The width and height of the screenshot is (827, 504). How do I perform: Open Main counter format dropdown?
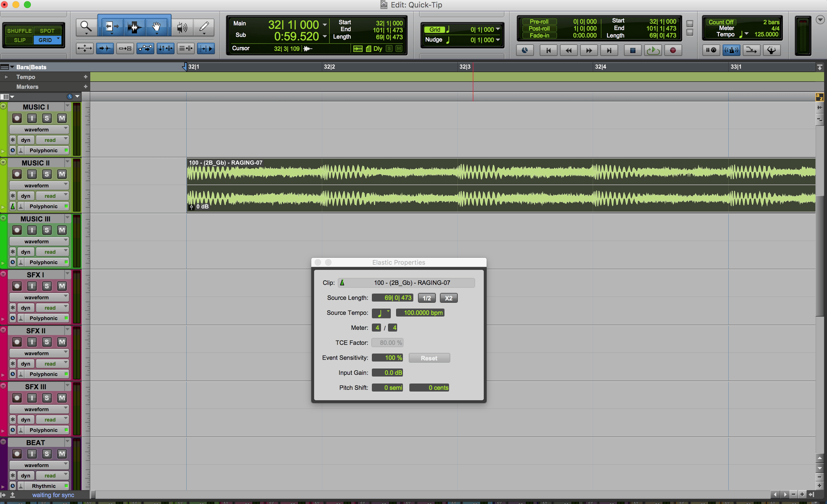click(x=325, y=24)
